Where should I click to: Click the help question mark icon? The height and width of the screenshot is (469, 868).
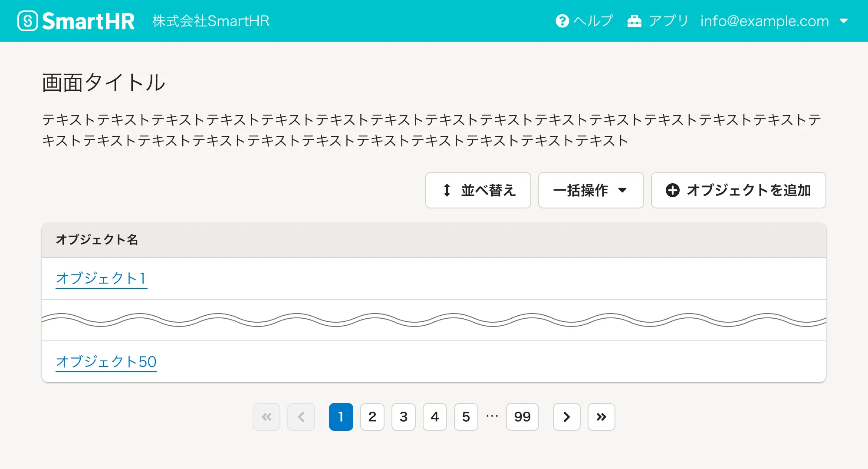(562, 21)
